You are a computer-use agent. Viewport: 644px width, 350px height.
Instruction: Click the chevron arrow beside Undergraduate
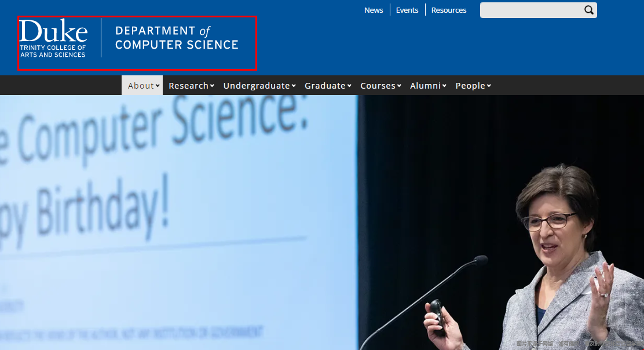coord(294,86)
